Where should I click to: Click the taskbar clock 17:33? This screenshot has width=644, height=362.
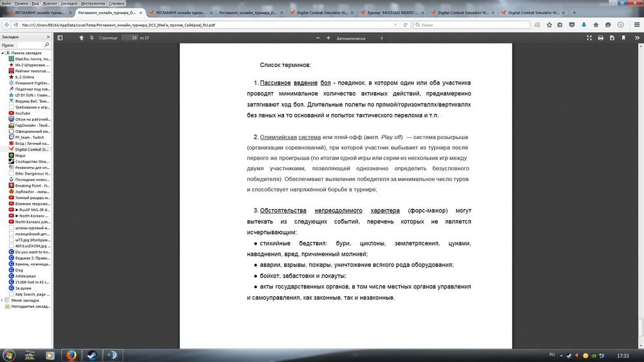pyautogui.click(x=623, y=356)
